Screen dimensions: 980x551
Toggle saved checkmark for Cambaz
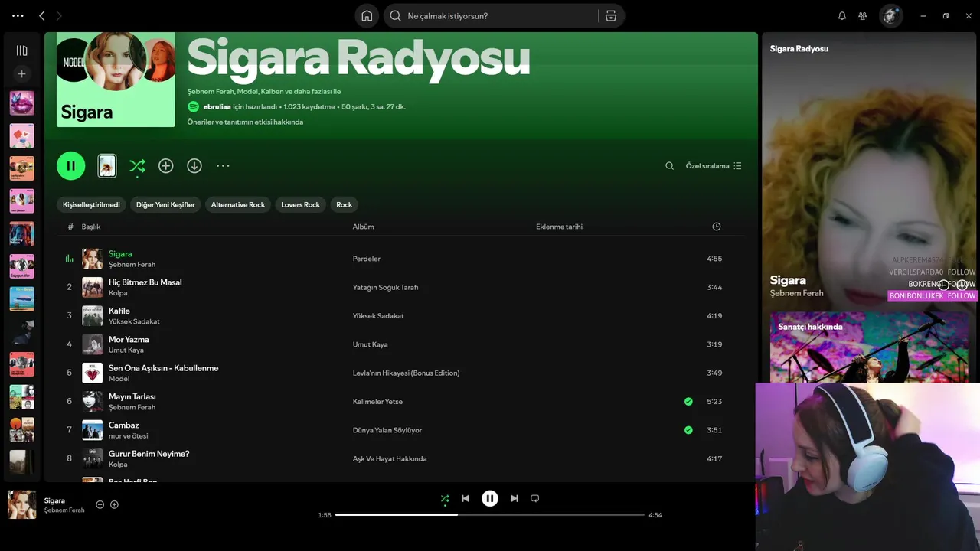coord(688,430)
